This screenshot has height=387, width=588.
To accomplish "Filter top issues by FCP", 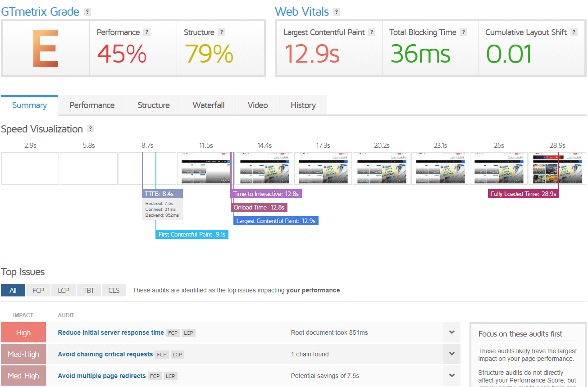I will click(38, 290).
